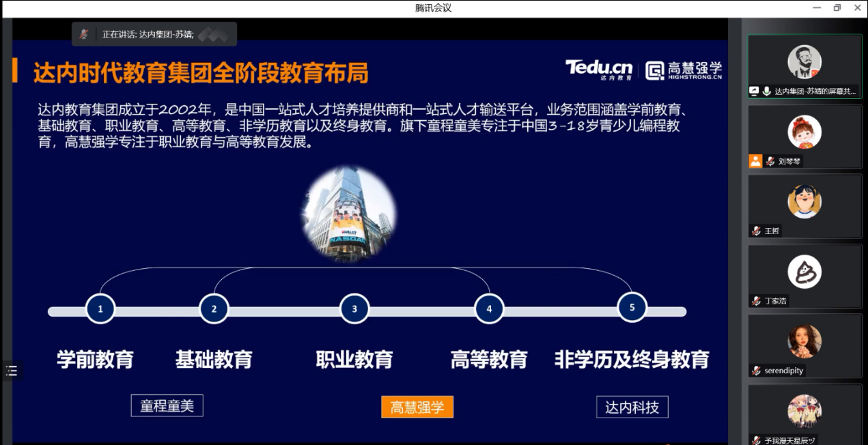Click timeline node number 4
Image resolution: width=868 pixels, height=445 pixels.
pyautogui.click(x=489, y=308)
